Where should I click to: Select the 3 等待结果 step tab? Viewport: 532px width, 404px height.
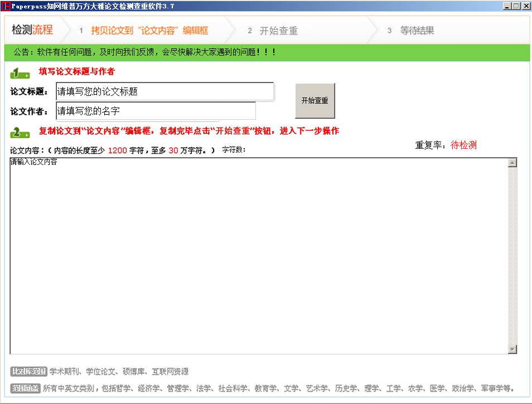tap(412, 31)
